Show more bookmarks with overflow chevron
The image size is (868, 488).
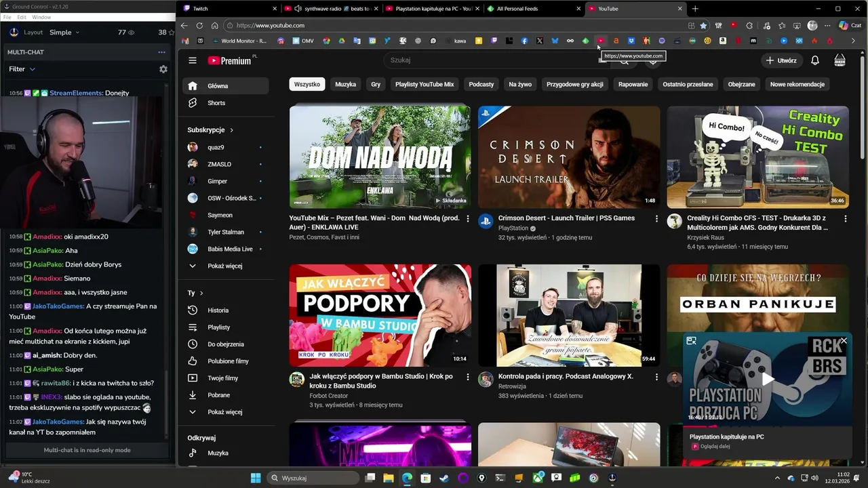[853, 41]
